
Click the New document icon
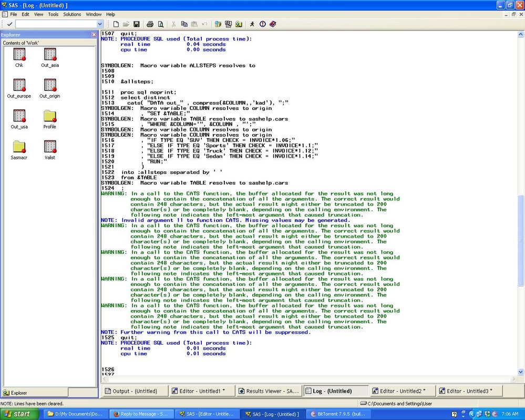[x=116, y=24]
